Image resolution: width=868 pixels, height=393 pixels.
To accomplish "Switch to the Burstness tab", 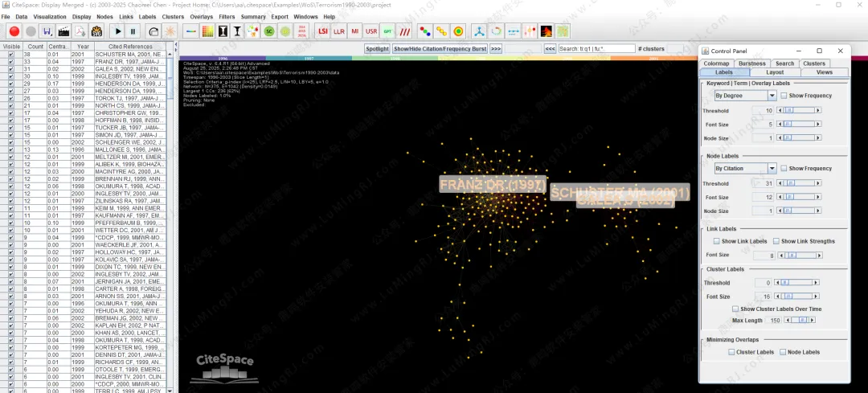I will (x=751, y=63).
